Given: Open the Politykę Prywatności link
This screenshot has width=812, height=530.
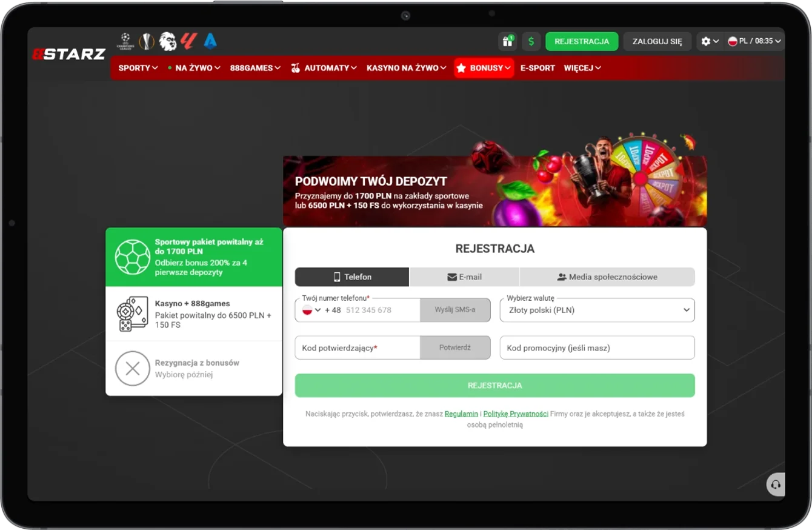Looking at the screenshot, I should coord(516,414).
